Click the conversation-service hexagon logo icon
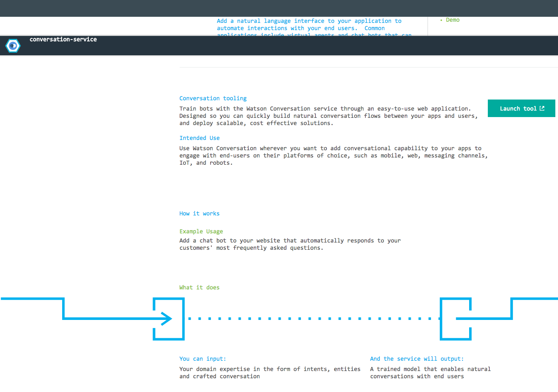The image size is (558, 392). click(x=13, y=46)
